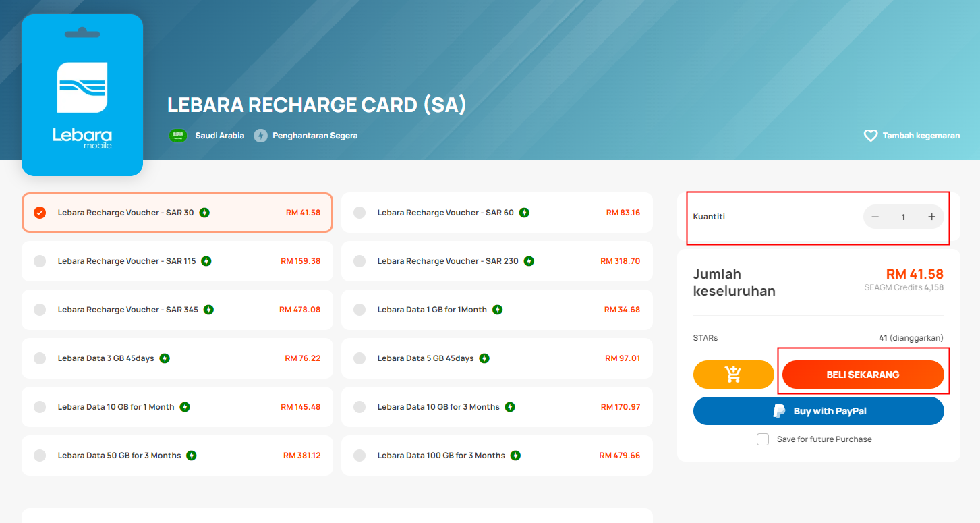Screen dimensions: 980x523
Task: Click the Jumlah keseluruhan label
Action: (734, 283)
